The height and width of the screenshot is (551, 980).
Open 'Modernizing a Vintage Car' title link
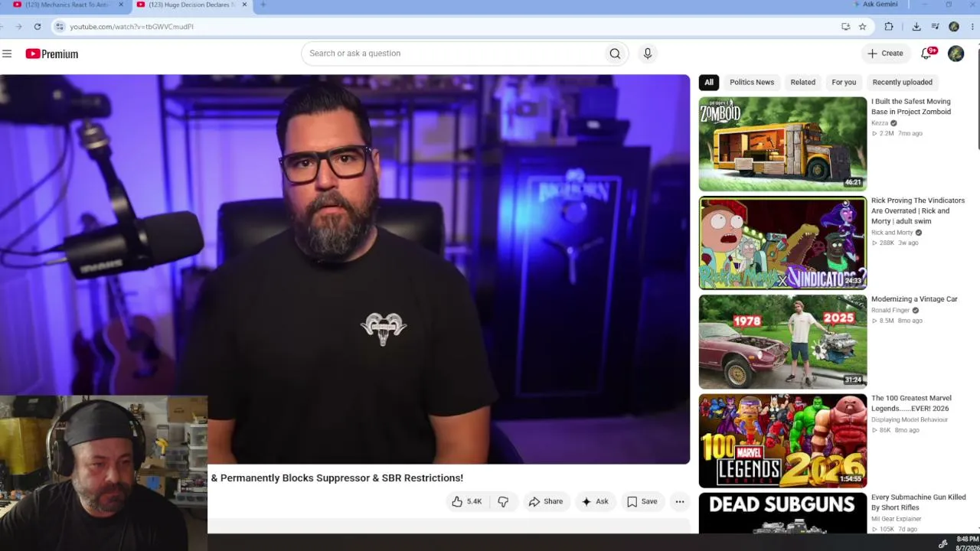[x=914, y=299]
